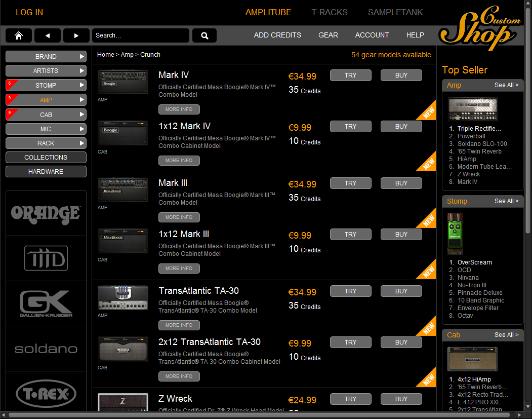
Task: Select the Mark IV amp thumbnail
Action: pos(123,82)
